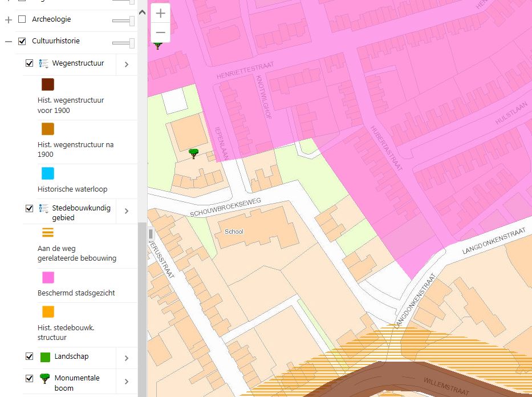Click the blue Historische waterloop swatch
Viewport: 532px width, 397px height.
coord(48,173)
